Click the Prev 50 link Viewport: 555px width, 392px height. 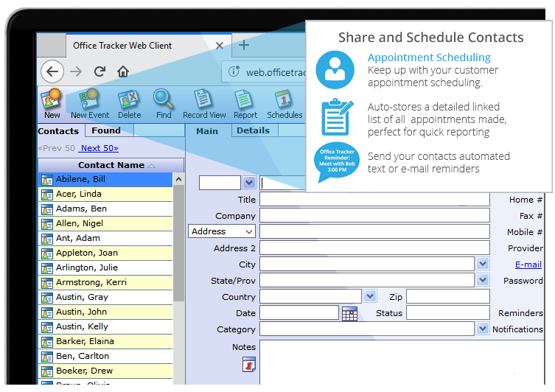pos(56,148)
